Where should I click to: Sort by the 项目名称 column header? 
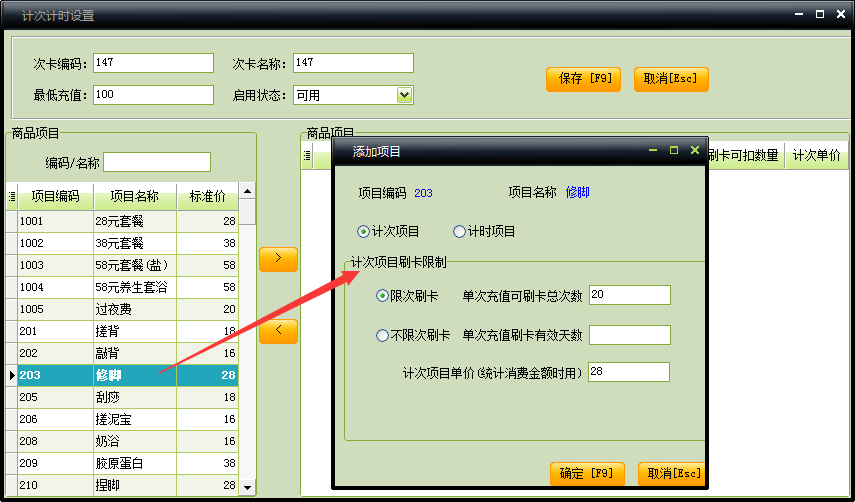pos(135,196)
